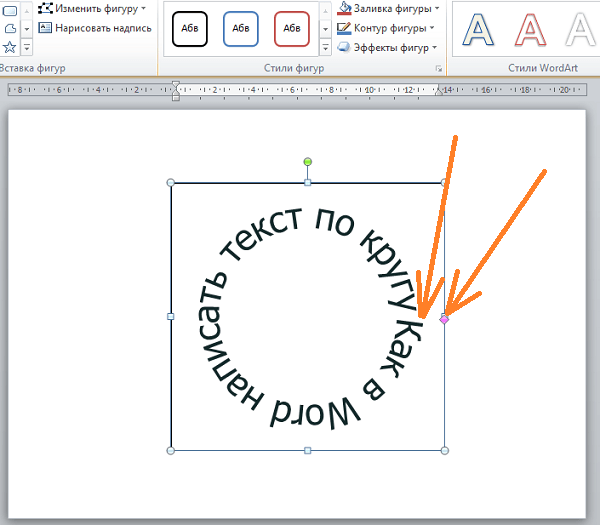
Task: Click the Заливка фигуры paint bucket icon
Action: coord(344,8)
